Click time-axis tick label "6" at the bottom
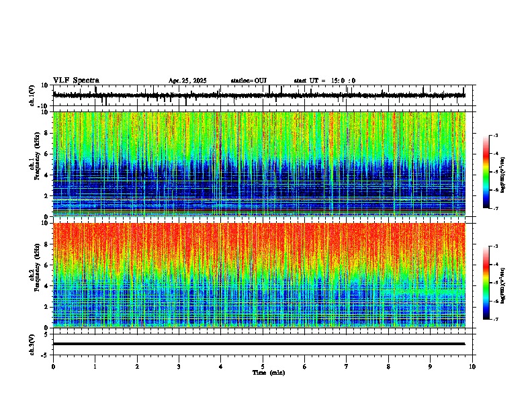Screen dimensions: 532x411 click(x=305, y=367)
